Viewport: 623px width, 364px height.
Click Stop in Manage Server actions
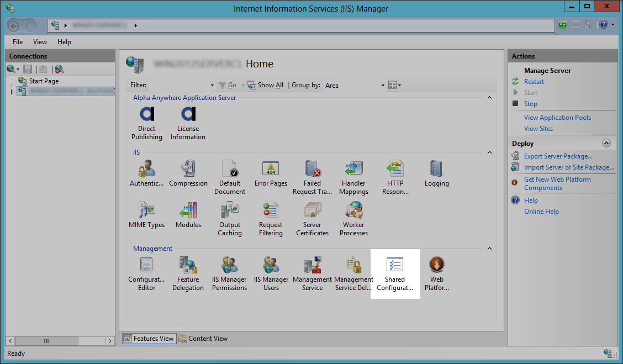tap(530, 104)
